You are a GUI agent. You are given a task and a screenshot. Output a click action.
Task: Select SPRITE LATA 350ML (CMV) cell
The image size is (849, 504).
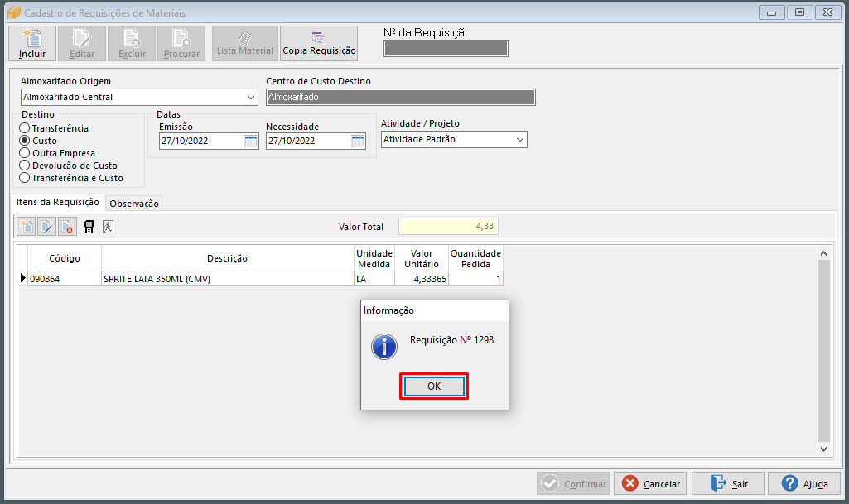228,279
